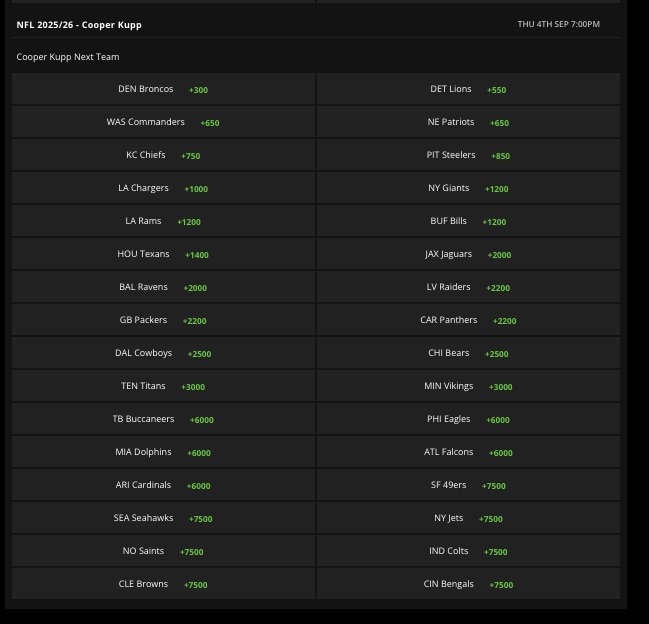Click NE Patriots +650 odds
The height and width of the screenshot is (624, 649).
468,122
